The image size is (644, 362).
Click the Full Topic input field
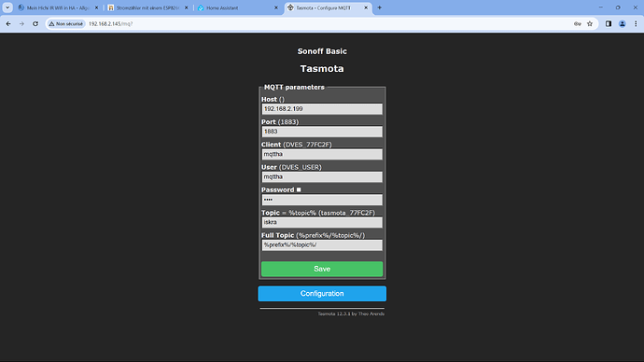pos(322,245)
